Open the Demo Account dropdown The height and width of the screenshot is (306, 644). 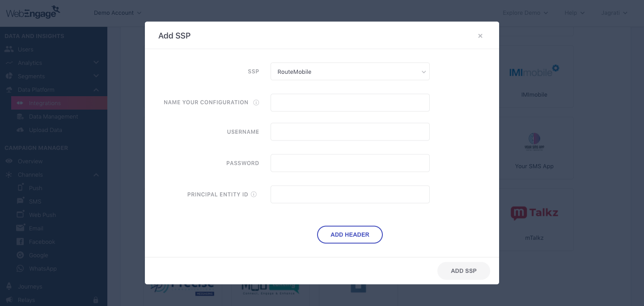(118, 13)
